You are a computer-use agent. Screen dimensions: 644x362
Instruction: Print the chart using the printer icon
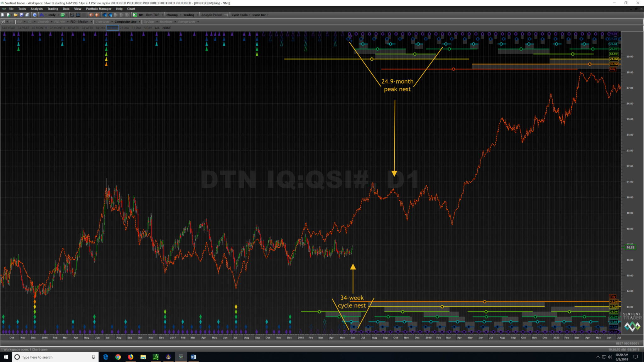coord(27,15)
